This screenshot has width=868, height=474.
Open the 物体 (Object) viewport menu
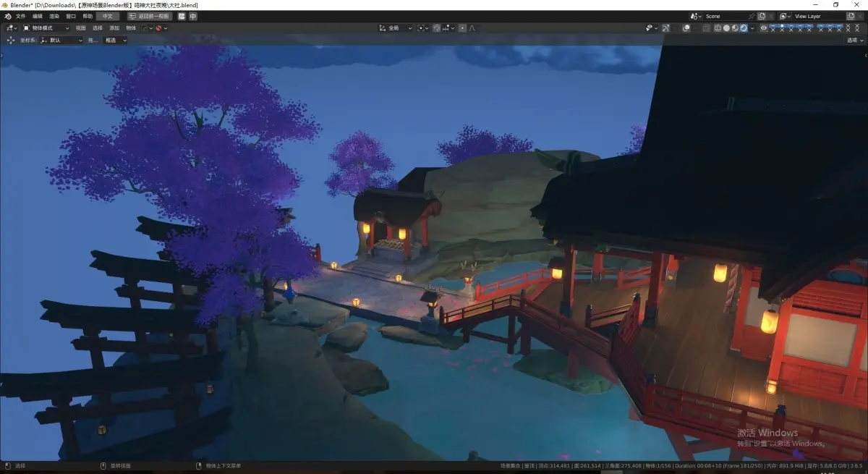pos(131,28)
